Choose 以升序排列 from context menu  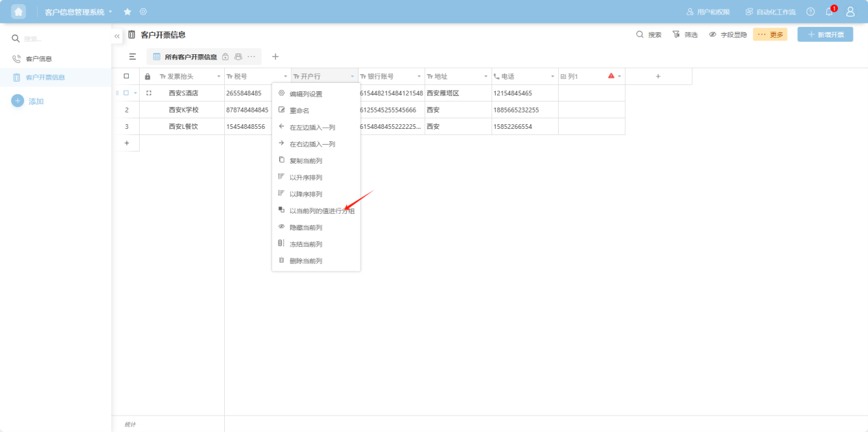tap(306, 178)
